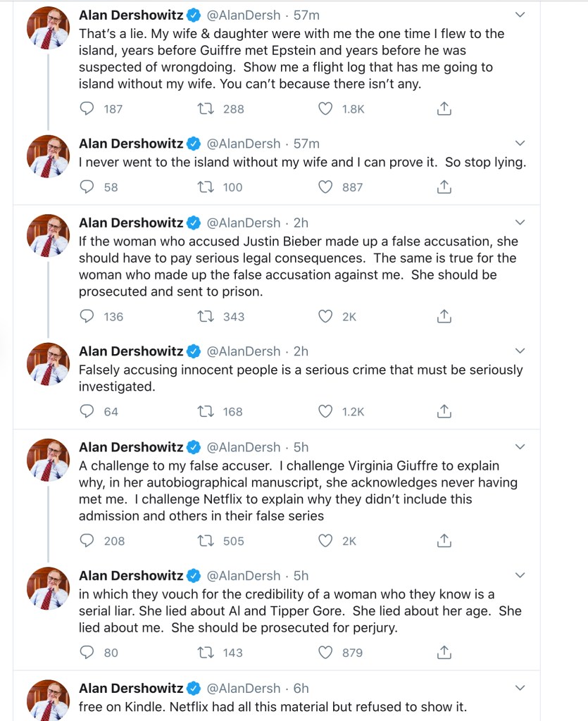Like the Justin Bieber accusation tweet
588x721 pixels.
click(x=325, y=316)
